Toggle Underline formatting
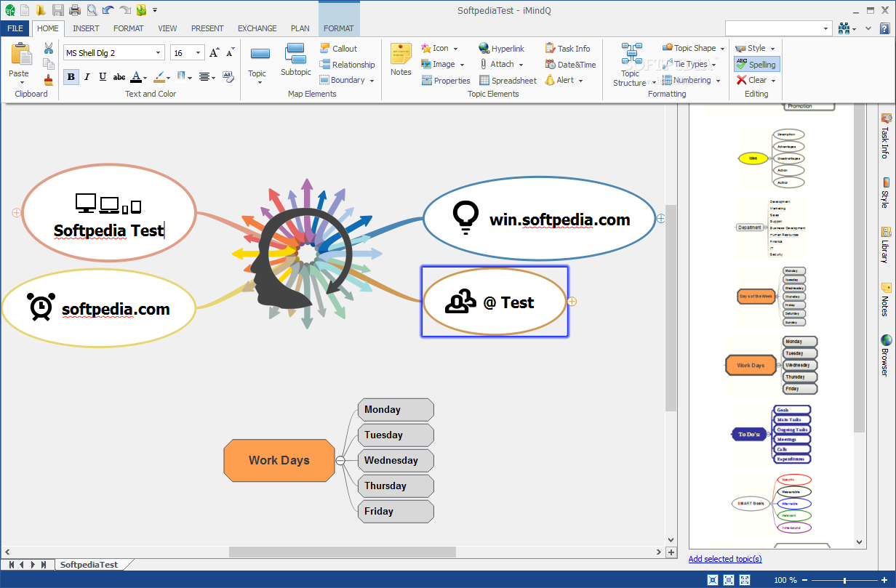Screen dimensions: 896x588 point(103,76)
